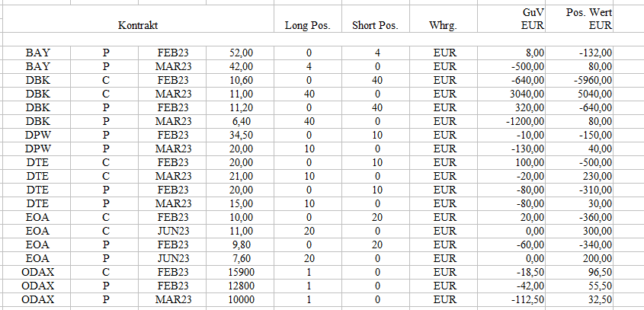Select the position value -132,00
Screen dimensions: 644x310
pos(596,53)
